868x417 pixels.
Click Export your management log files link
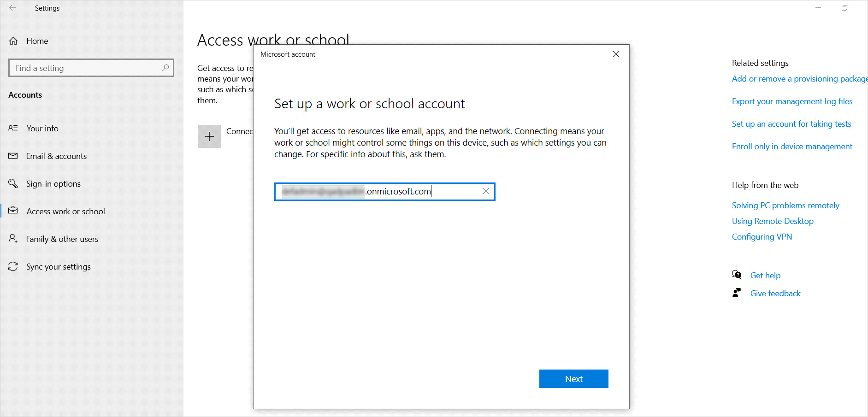click(792, 101)
